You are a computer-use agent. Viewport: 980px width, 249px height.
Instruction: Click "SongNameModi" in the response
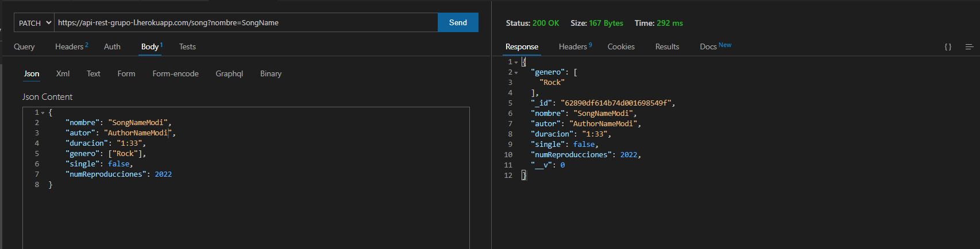click(x=603, y=114)
